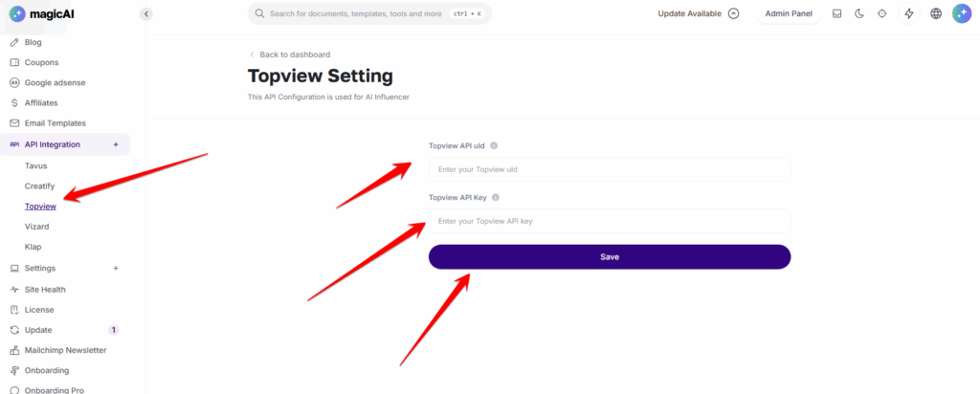This screenshot has width=980, height=394.
Task: Click the Save button
Action: [x=610, y=256]
